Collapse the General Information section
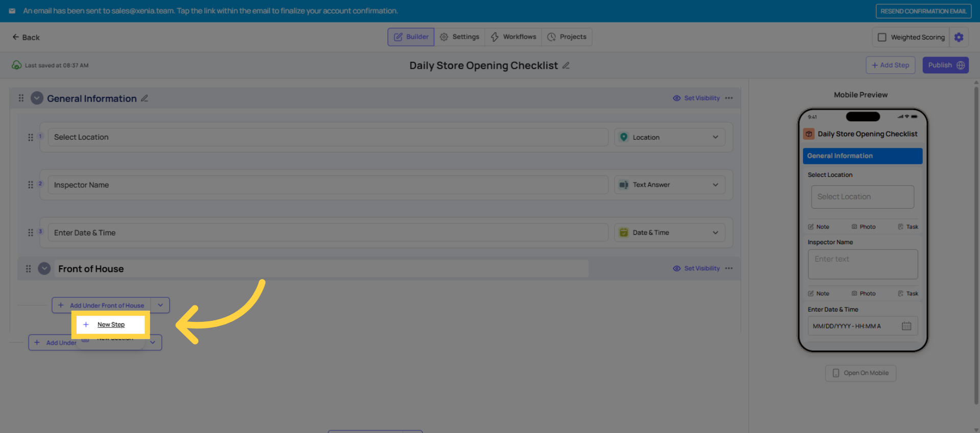This screenshot has width=980, height=433. click(x=37, y=98)
